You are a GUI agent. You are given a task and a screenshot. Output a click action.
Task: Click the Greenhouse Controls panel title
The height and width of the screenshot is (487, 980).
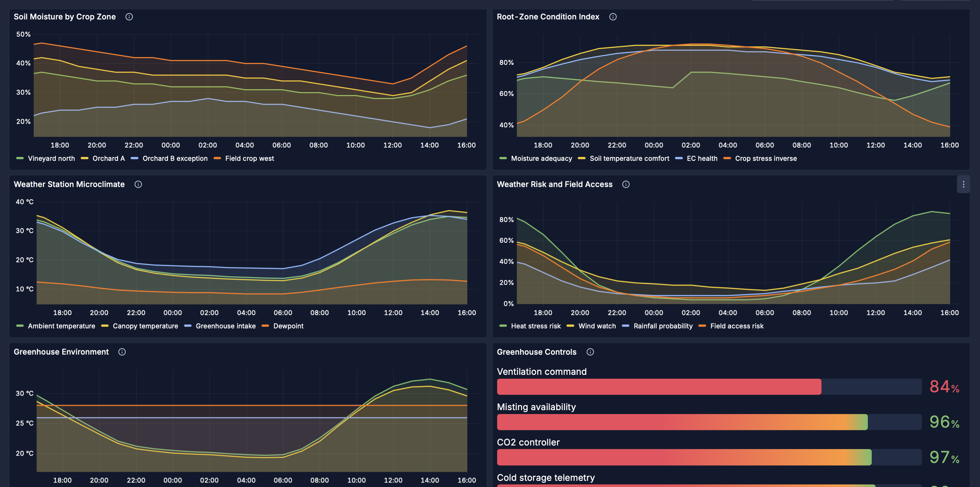pos(536,352)
